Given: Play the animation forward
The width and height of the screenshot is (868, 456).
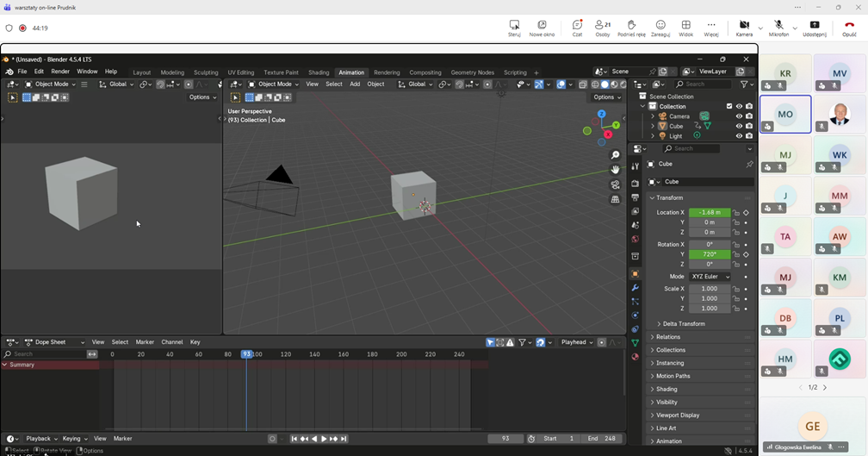Looking at the screenshot, I should pos(324,439).
